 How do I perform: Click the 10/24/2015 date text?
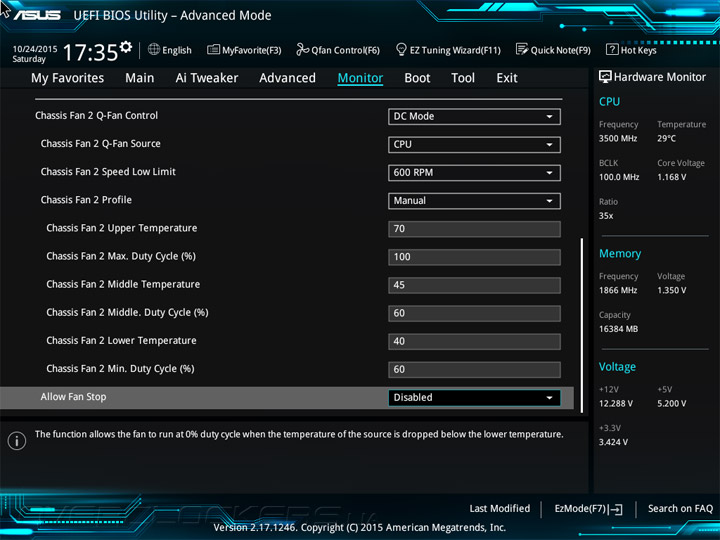[35, 49]
